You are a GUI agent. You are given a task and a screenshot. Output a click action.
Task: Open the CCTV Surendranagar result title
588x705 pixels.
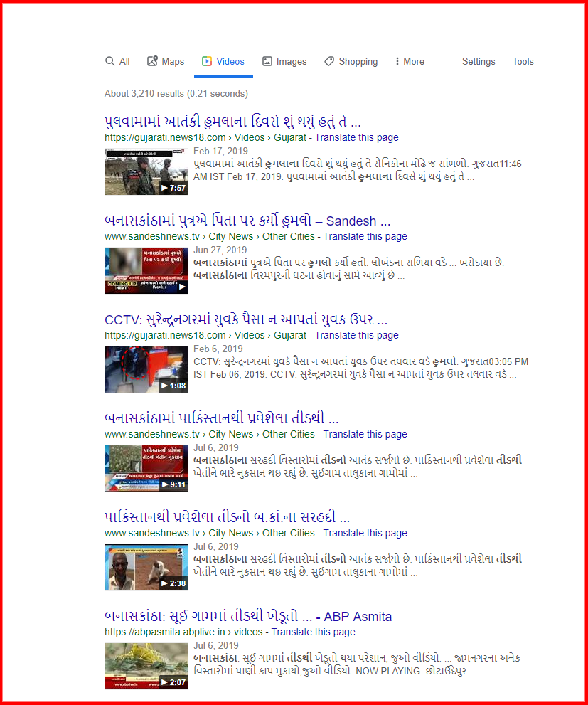pyautogui.click(x=246, y=319)
